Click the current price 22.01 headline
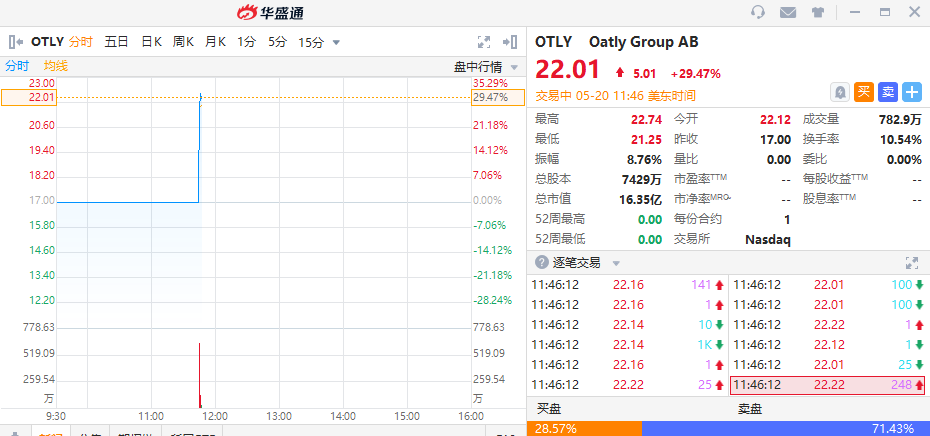The image size is (930, 436). [568, 69]
